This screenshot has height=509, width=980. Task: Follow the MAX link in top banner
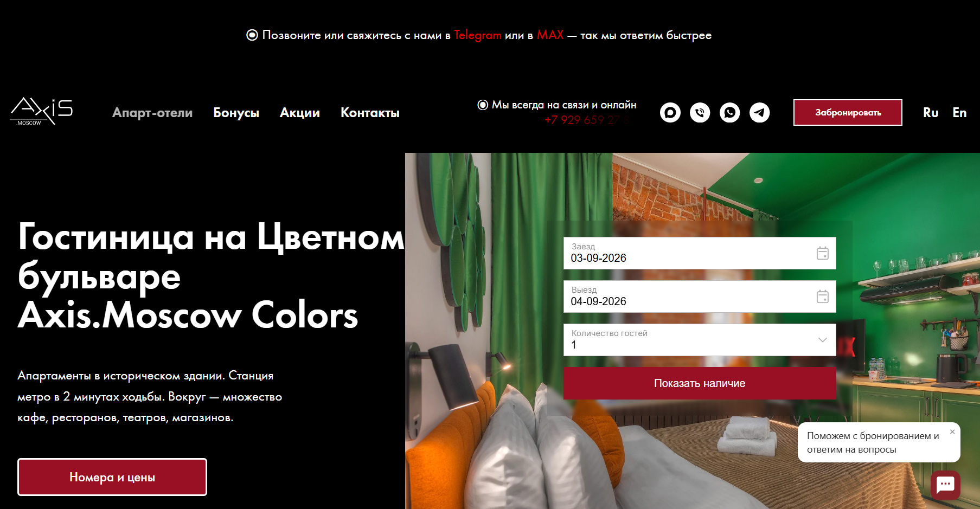[x=550, y=35]
